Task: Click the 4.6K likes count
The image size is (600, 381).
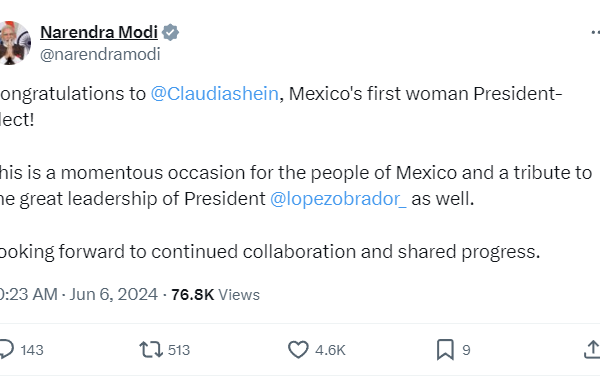Action: tap(330, 350)
